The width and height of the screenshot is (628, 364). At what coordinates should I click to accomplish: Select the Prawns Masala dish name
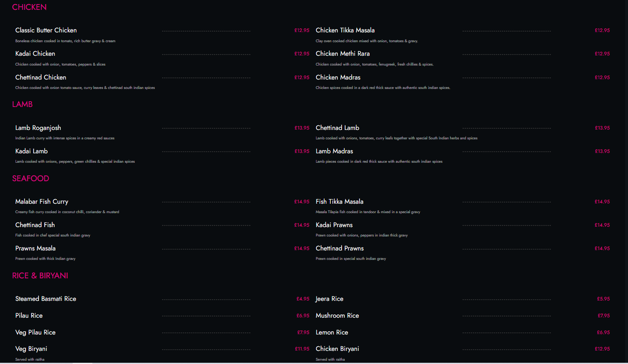pos(35,248)
